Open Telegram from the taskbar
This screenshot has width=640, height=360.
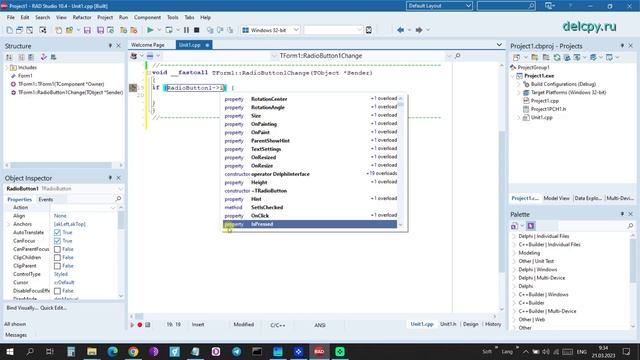pyautogui.click(x=236, y=351)
